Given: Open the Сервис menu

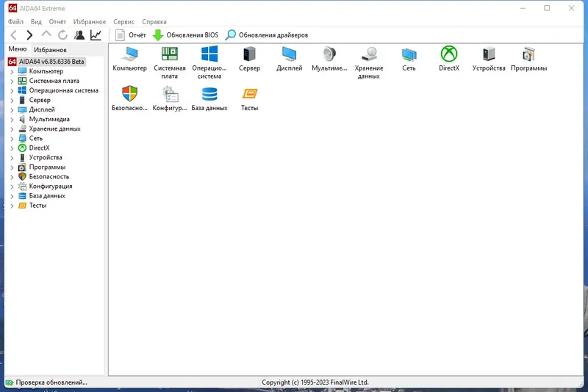Looking at the screenshot, I should click(x=123, y=22).
